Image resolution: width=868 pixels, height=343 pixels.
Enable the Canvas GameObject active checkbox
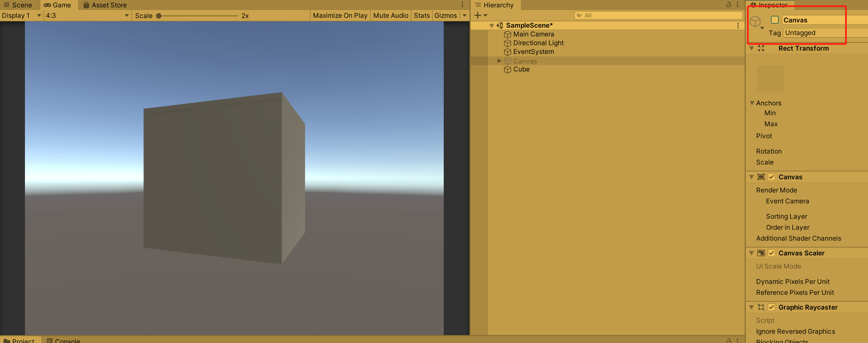(775, 20)
